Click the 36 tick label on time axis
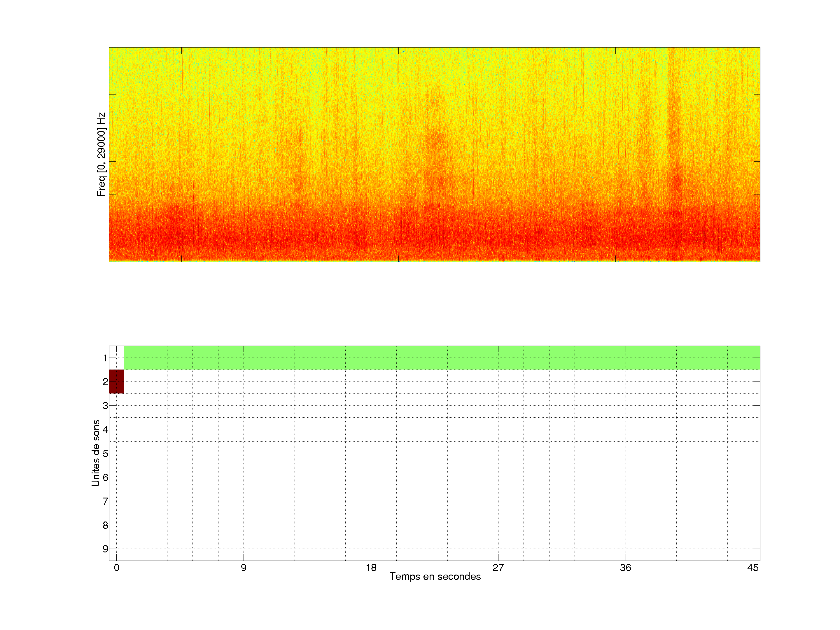This screenshot has width=840, height=630. [625, 568]
